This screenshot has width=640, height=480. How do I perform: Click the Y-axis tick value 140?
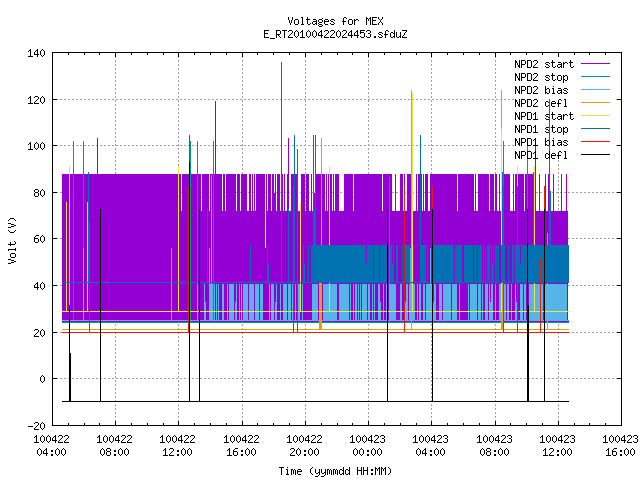point(36,53)
